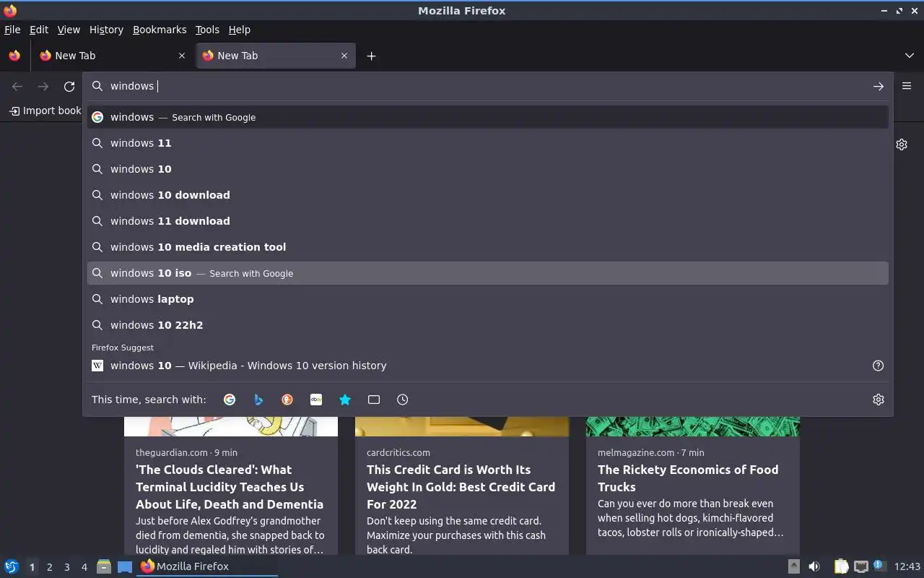
Task: Open the network tray icon
Action: click(x=860, y=567)
